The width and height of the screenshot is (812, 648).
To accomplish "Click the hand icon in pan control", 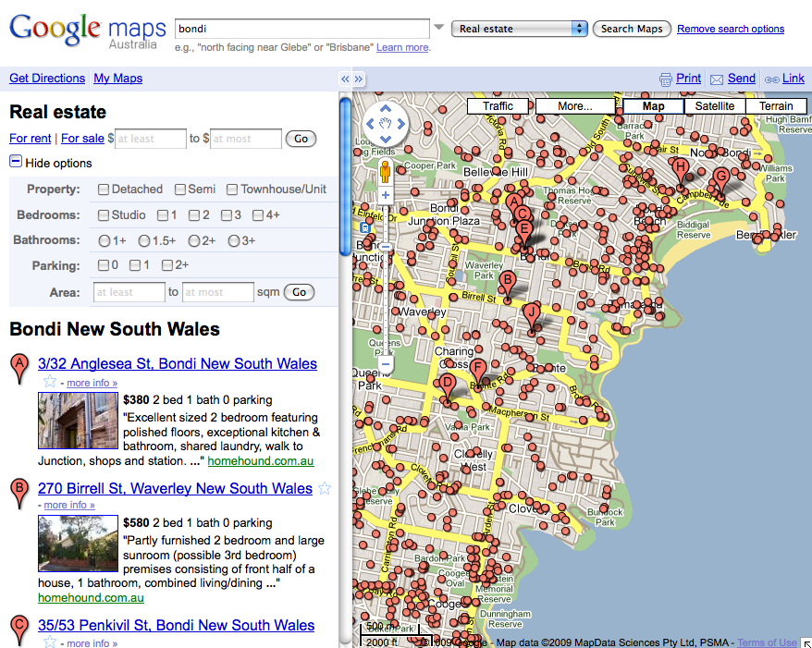I will [386, 124].
